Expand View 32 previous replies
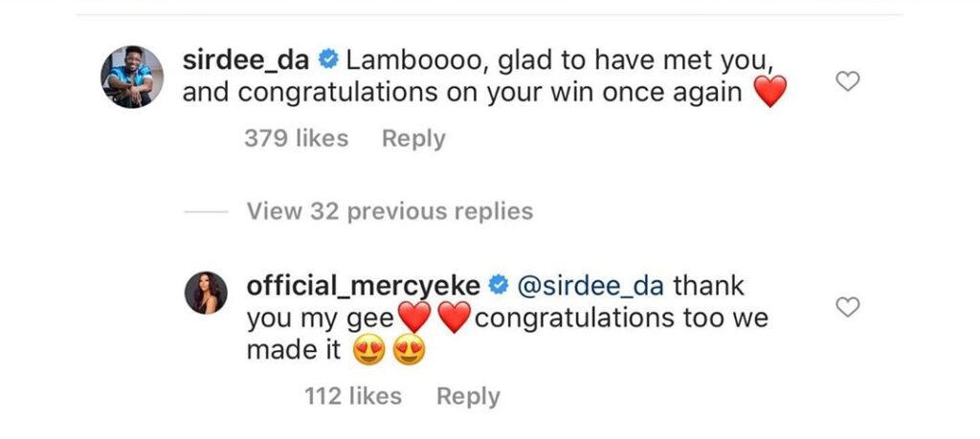The width and height of the screenshot is (980, 439). coord(390,211)
